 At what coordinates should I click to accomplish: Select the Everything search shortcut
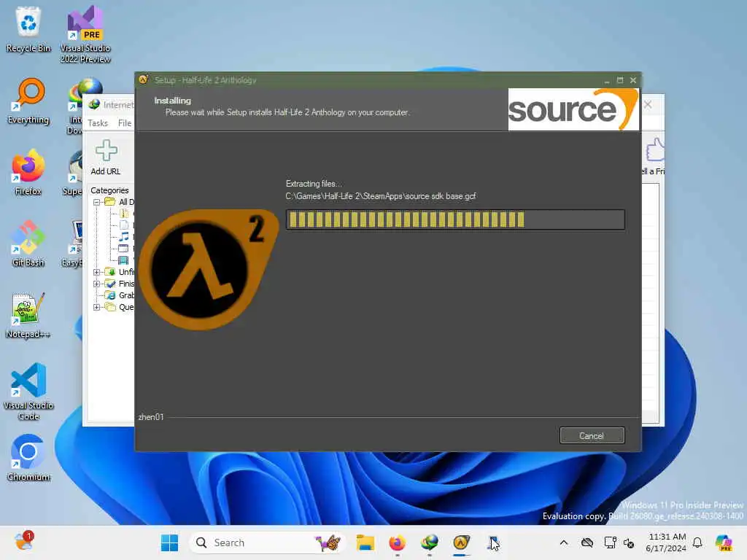click(x=28, y=101)
